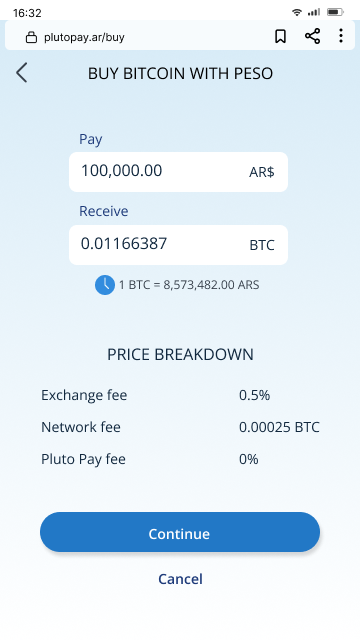Image resolution: width=360 pixels, height=640 pixels.
Task: Open the share icon in the address bar
Action: click(x=312, y=36)
